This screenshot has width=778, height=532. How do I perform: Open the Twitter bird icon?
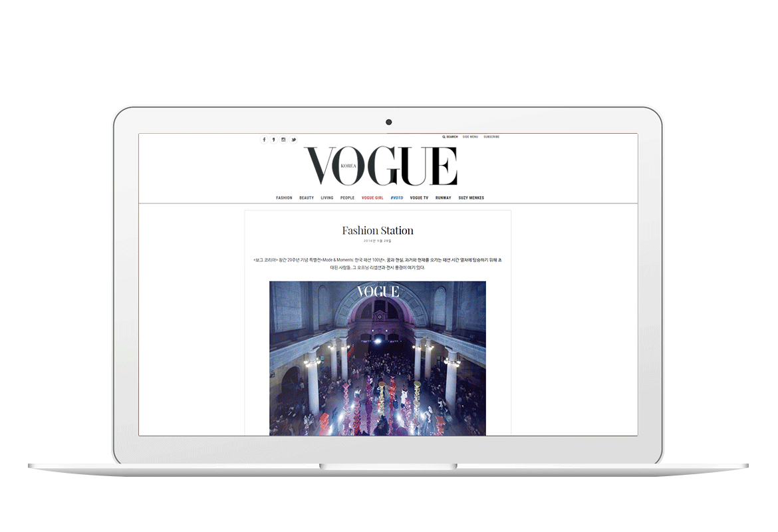tap(293, 140)
